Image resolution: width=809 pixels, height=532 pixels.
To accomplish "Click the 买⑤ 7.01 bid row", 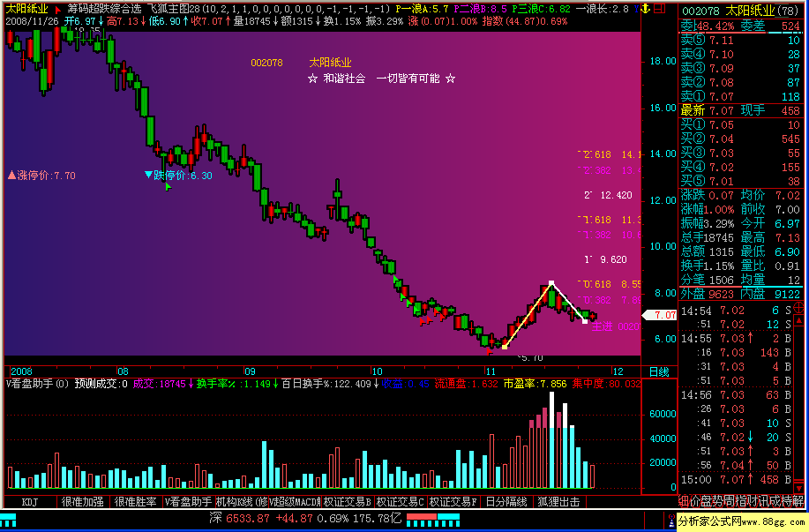I will click(740, 181).
